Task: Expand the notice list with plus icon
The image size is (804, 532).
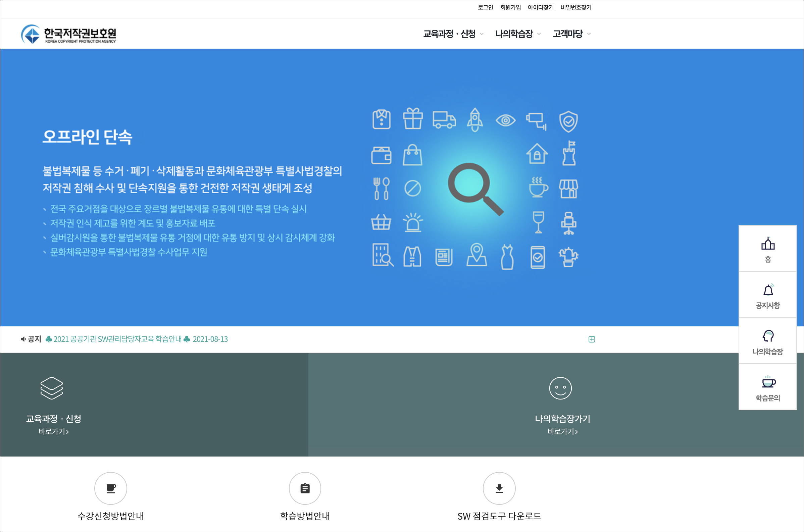Action: (592, 339)
